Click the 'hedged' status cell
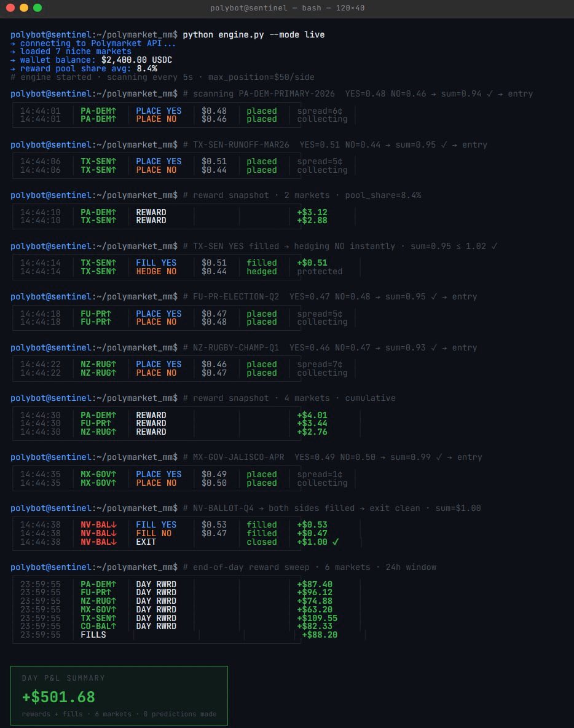The image size is (574, 728). pos(262,272)
